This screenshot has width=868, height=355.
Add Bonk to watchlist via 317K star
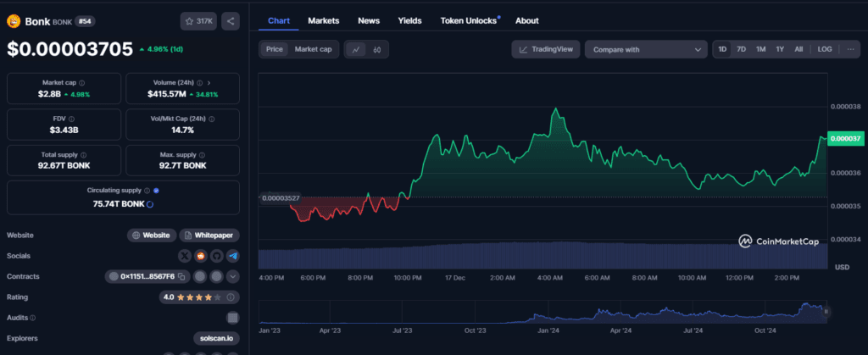198,21
